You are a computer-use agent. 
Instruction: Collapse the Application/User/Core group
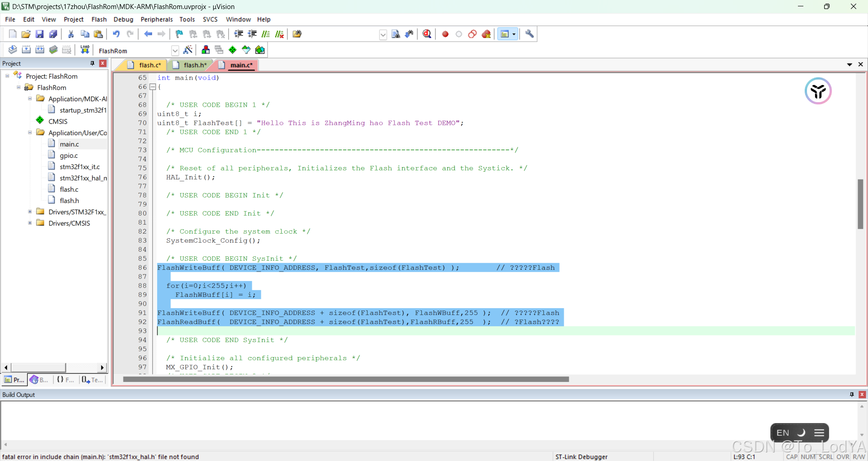click(30, 132)
